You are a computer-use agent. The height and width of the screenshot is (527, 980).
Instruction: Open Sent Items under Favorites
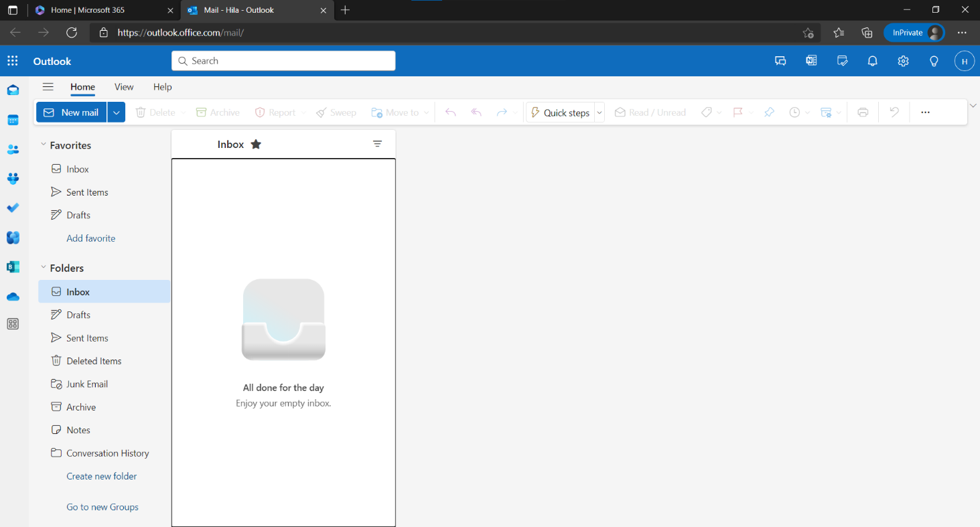104,192
